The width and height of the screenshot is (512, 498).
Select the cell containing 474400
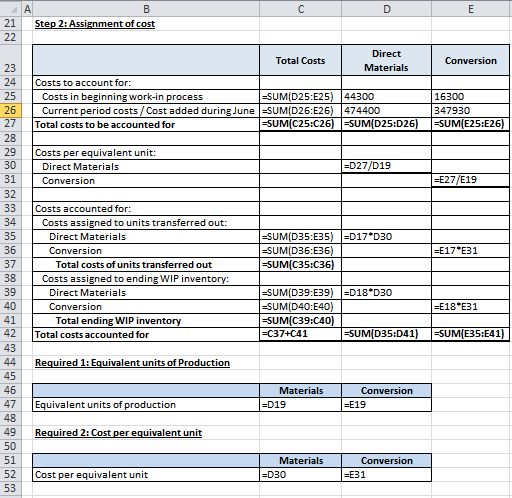(x=386, y=110)
